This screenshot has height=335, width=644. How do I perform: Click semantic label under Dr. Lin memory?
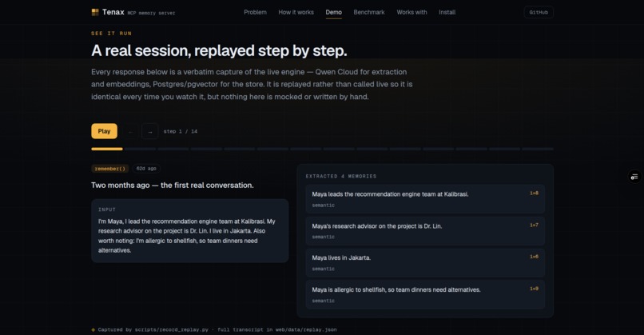[324, 237]
